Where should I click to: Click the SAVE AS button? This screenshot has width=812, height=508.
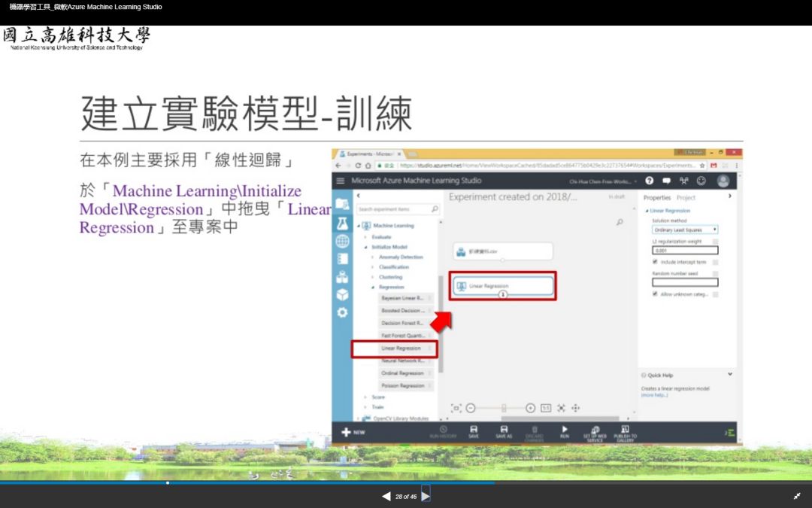(x=503, y=432)
